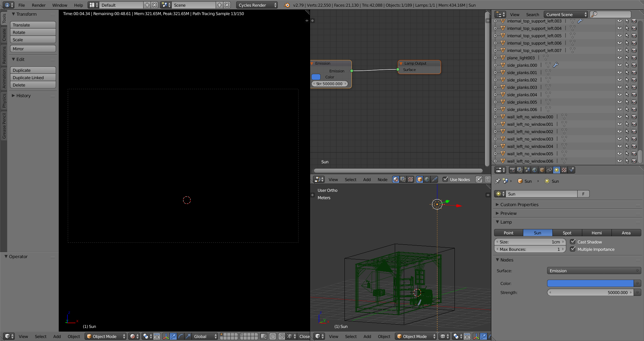Open the Object properties cube tab
Image resolution: width=644 pixels, height=341 pixels.
[542, 170]
